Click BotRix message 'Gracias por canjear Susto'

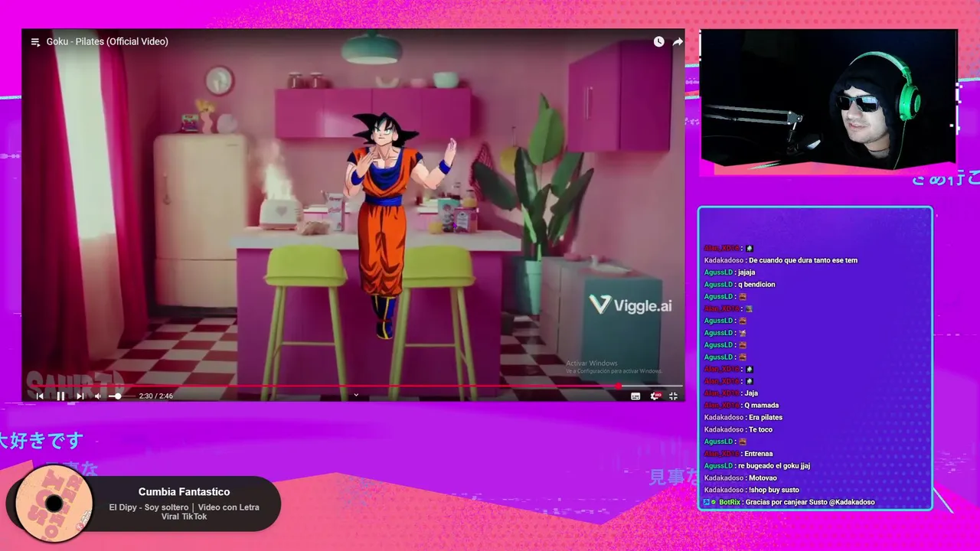(809, 502)
